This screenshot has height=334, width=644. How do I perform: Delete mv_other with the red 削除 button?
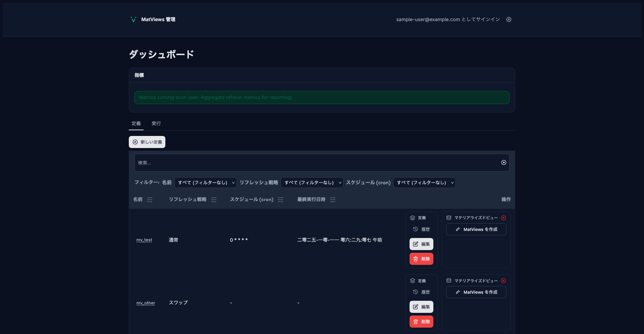coord(421,322)
